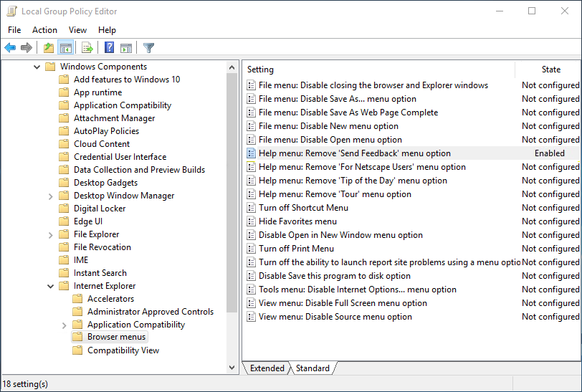Open the View menu
The image size is (582, 392).
pyautogui.click(x=77, y=30)
